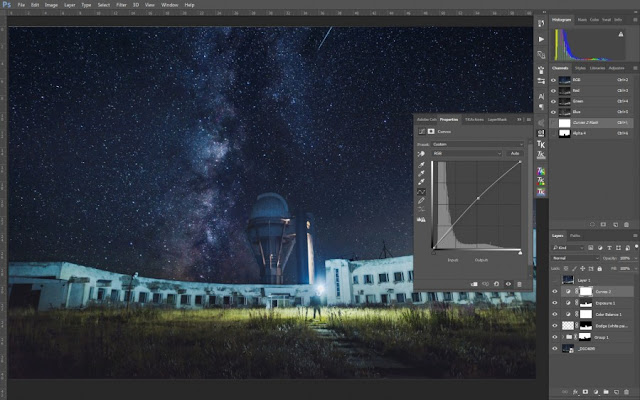Switch to the Libraries tab

(x=597, y=68)
